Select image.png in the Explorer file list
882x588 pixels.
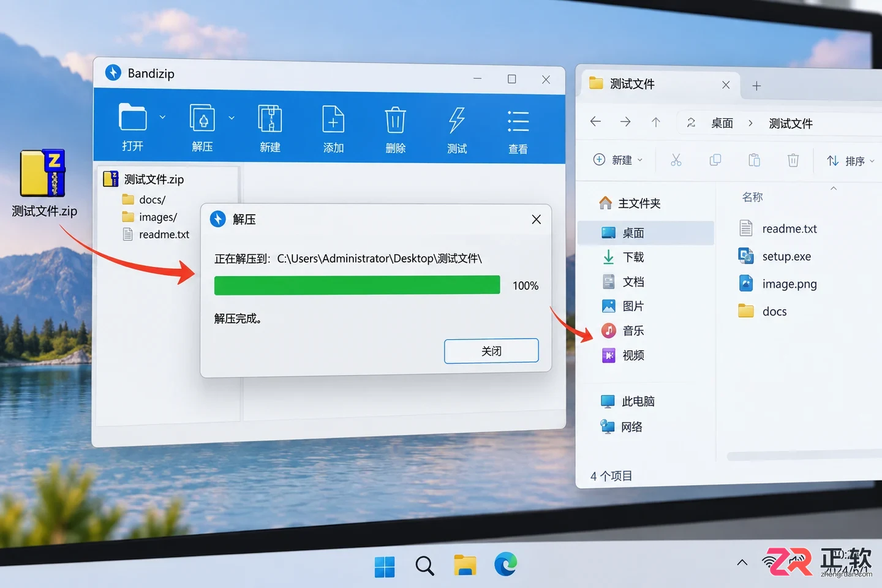click(x=778, y=284)
